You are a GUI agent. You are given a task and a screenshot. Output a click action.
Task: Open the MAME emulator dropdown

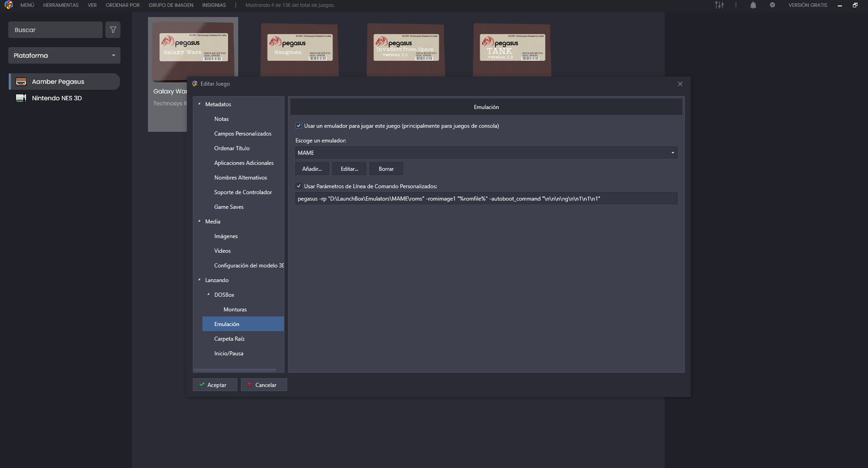pyautogui.click(x=486, y=152)
